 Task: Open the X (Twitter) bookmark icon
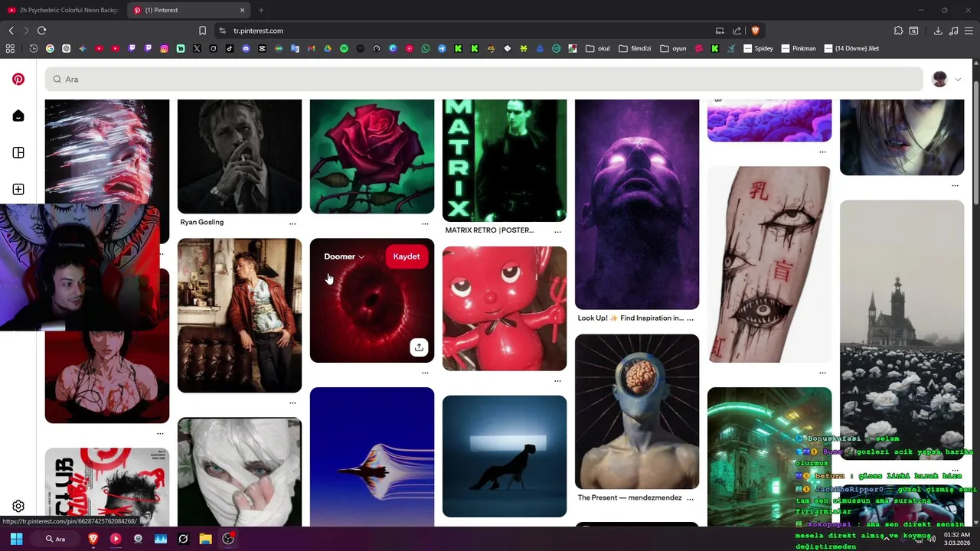coord(197,48)
